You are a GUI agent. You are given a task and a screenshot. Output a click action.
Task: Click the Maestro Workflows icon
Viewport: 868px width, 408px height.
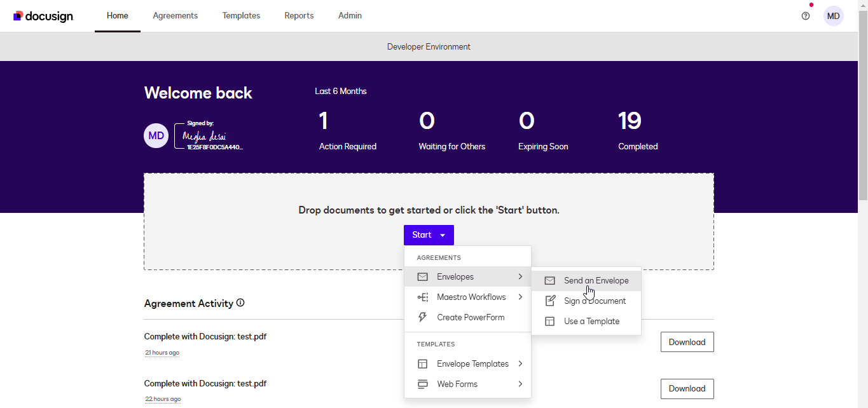tap(422, 297)
